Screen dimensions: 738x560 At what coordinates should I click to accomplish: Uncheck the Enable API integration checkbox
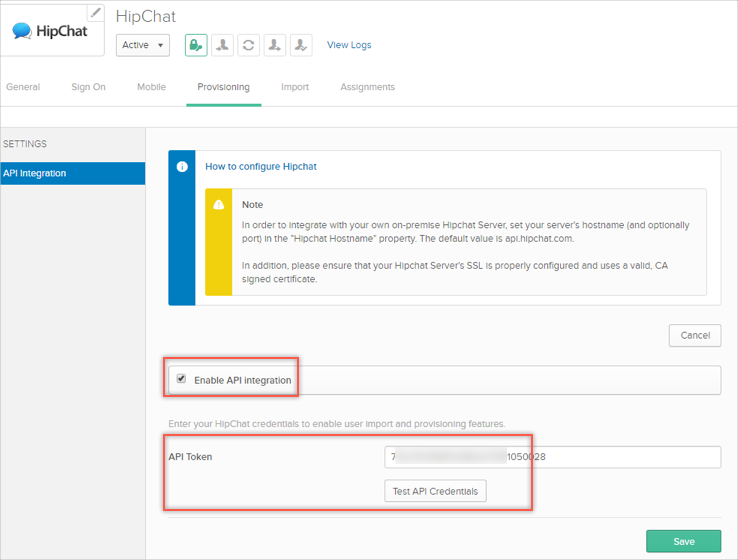coord(181,379)
